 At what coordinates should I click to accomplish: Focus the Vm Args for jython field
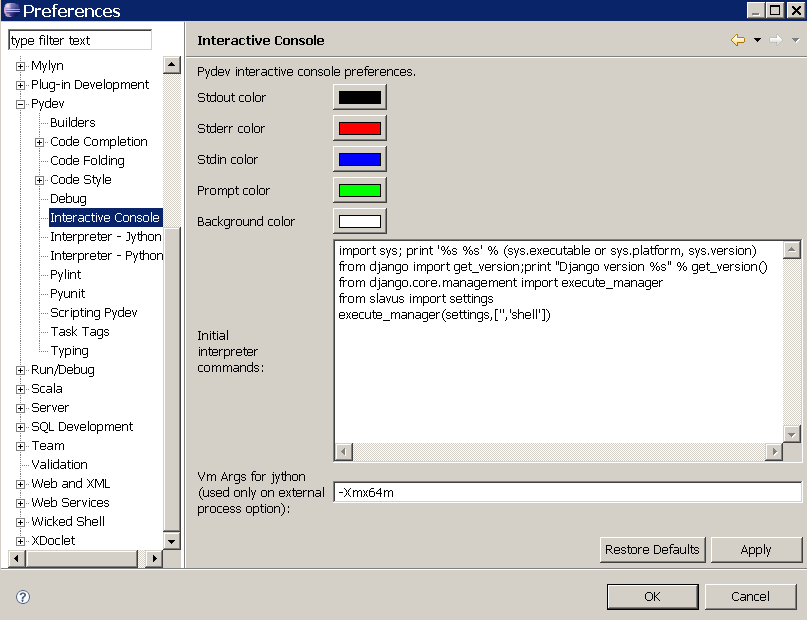click(567, 493)
